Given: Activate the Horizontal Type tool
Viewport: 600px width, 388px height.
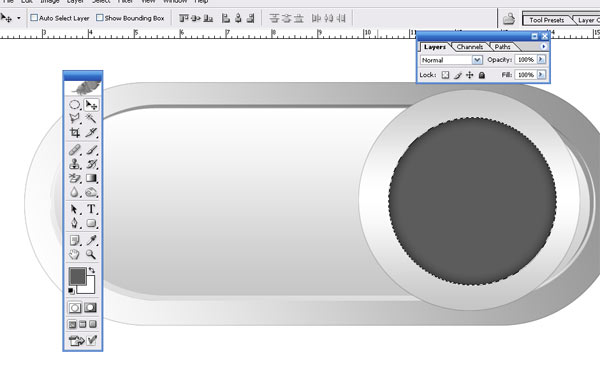Looking at the screenshot, I should pyautogui.click(x=91, y=209).
